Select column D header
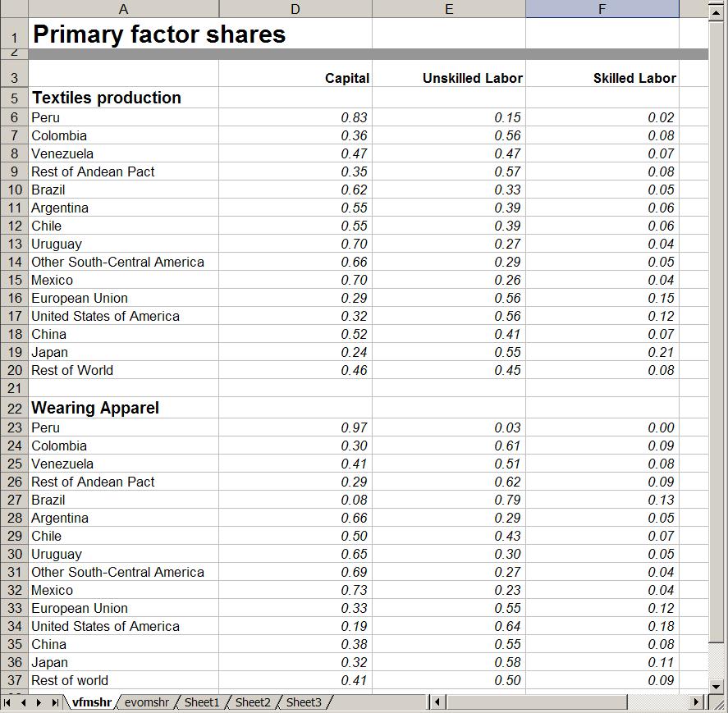The width and height of the screenshot is (728, 713). tap(295, 9)
